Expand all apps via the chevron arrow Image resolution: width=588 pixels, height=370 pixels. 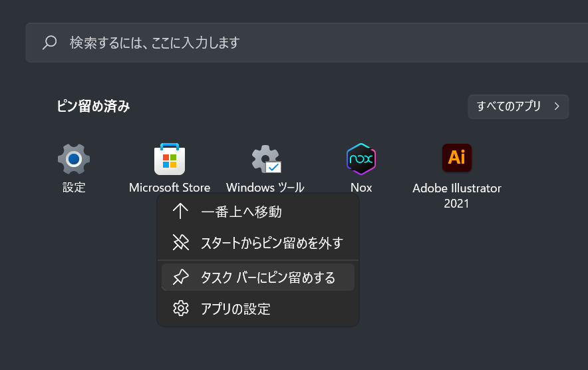coord(556,106)
